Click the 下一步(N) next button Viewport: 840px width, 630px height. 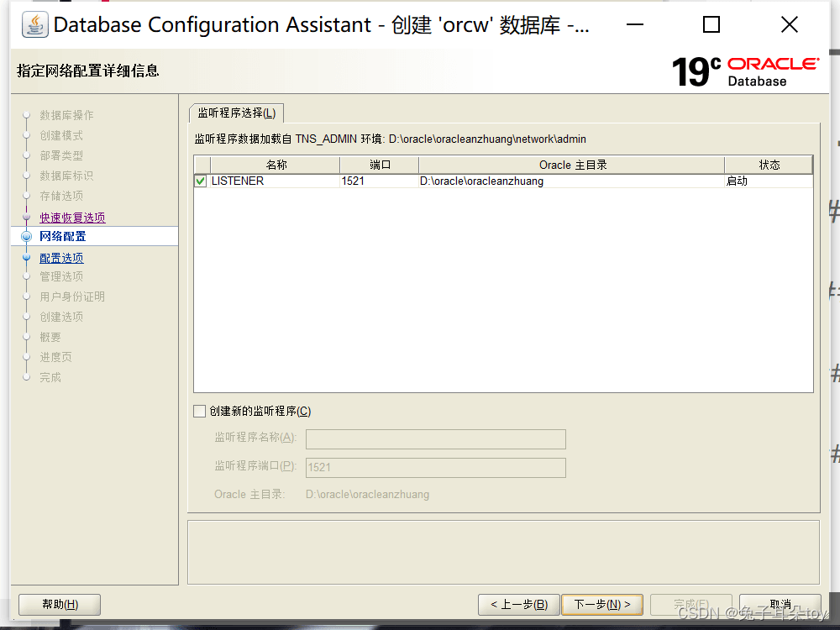(x=602, y=605)
